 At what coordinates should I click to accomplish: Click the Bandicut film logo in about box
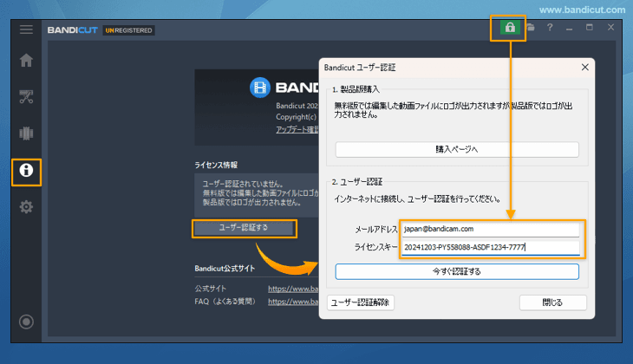click(260, 88)
